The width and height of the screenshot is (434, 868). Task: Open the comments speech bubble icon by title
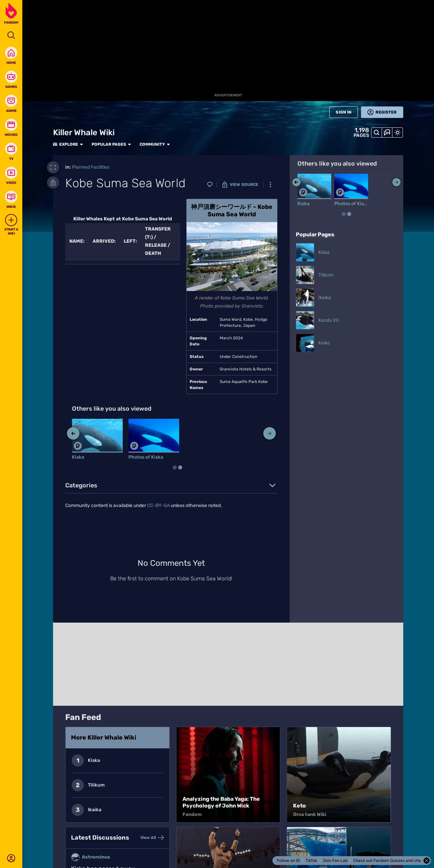tap(210, 185)
